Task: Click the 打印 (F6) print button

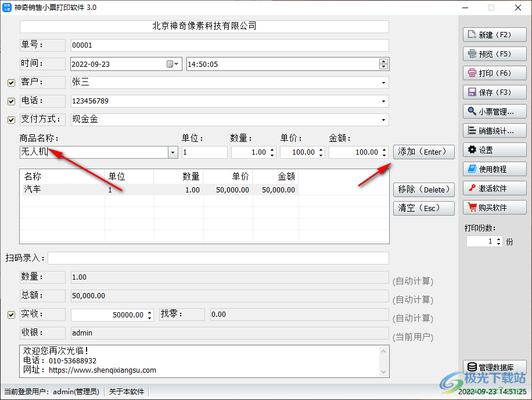Action: tap(494, 73)
